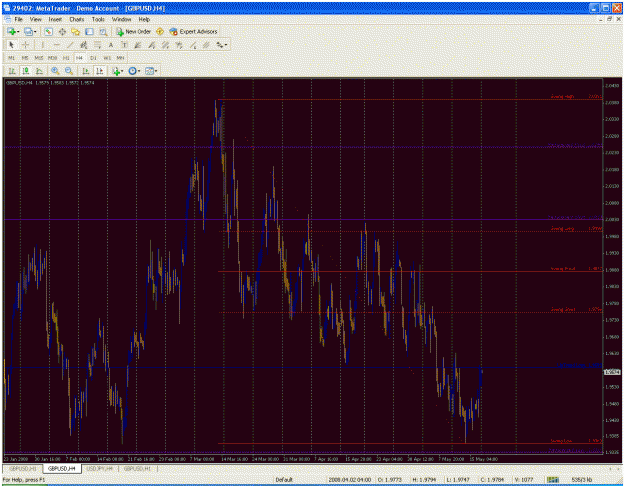Image resolution: width=625 pixels, height=486 pixels.
Task: Open the Profiles dropdown arrow
Action: [35, 31]
